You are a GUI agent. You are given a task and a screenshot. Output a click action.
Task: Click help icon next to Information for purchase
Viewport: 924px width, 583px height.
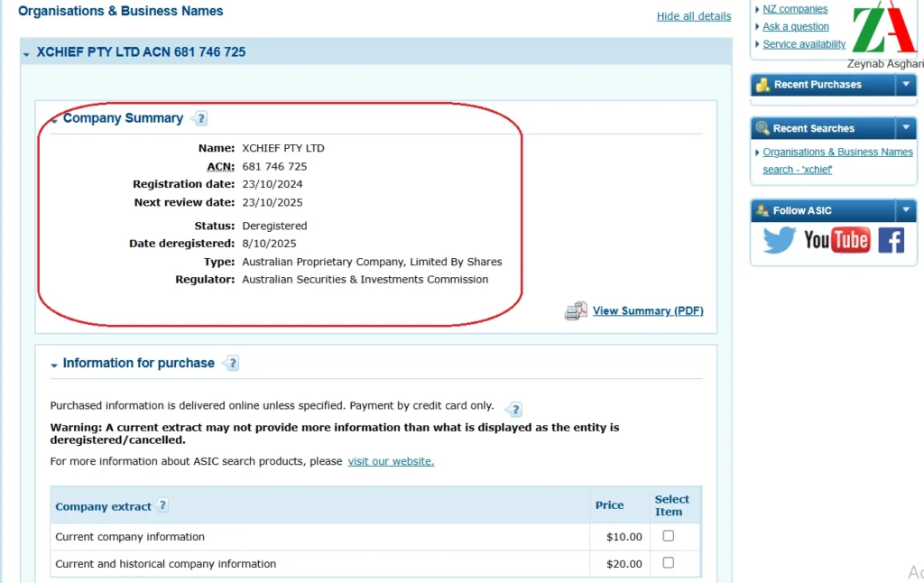[x=231, y=363]
